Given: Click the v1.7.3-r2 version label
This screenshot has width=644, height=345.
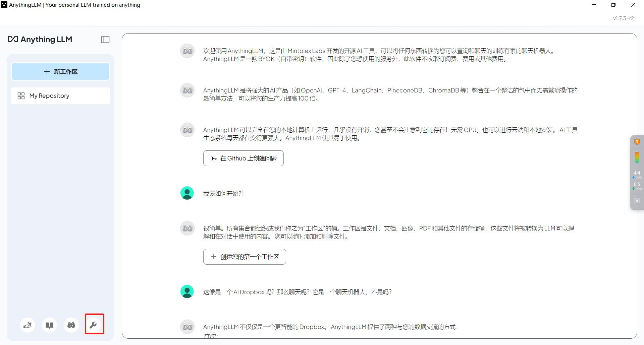Looking at the screenshot, I should (624, 18).
